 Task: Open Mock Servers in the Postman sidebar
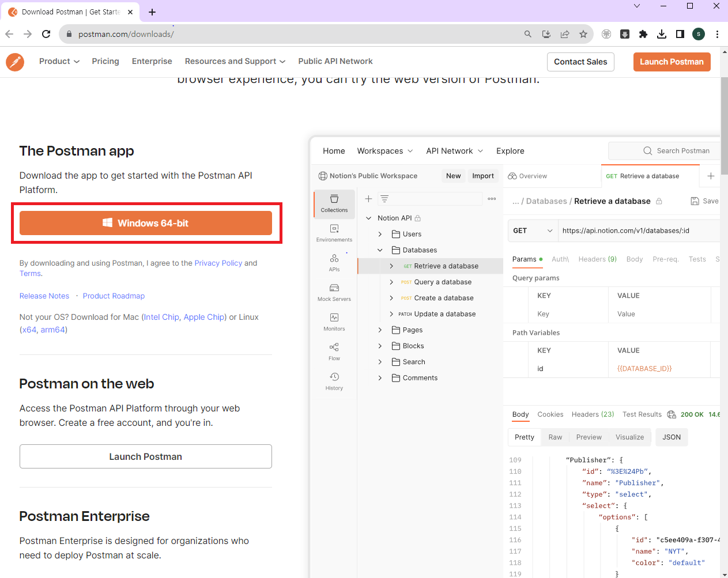(x=334, y=293)
